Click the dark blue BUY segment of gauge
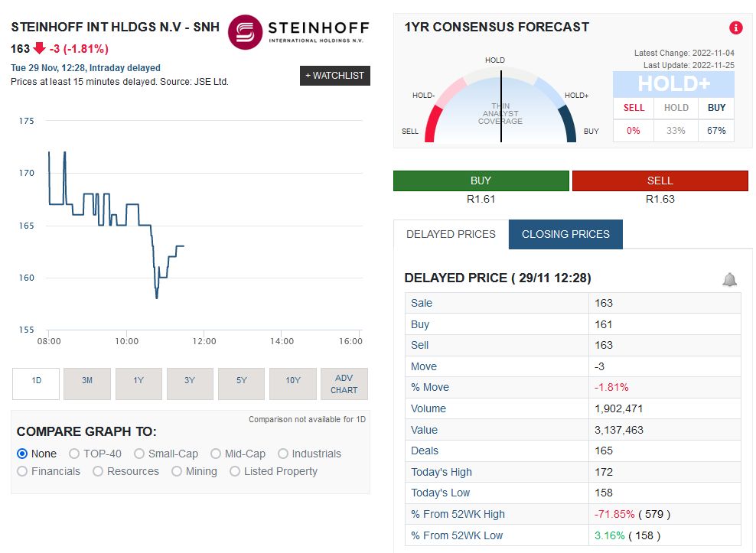 (x=568, y=124)
